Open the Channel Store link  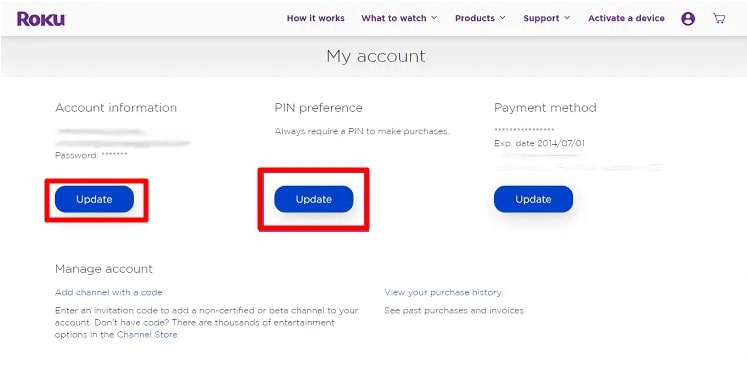(147, 335)
